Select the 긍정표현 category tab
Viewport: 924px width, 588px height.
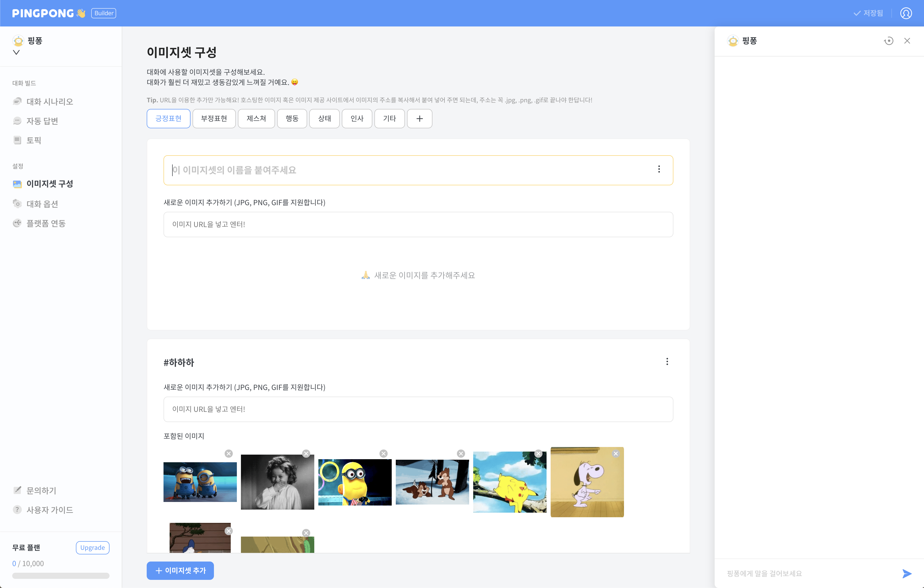168,119
